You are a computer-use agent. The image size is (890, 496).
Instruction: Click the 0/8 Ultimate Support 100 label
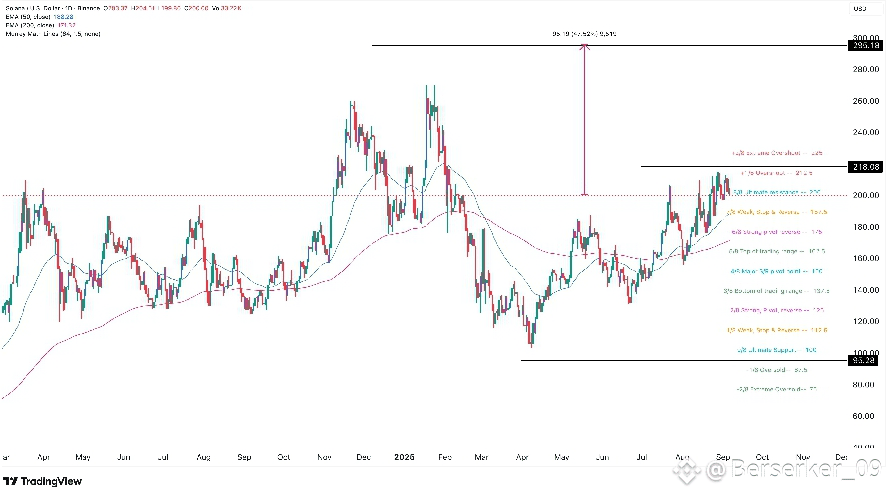777,350
